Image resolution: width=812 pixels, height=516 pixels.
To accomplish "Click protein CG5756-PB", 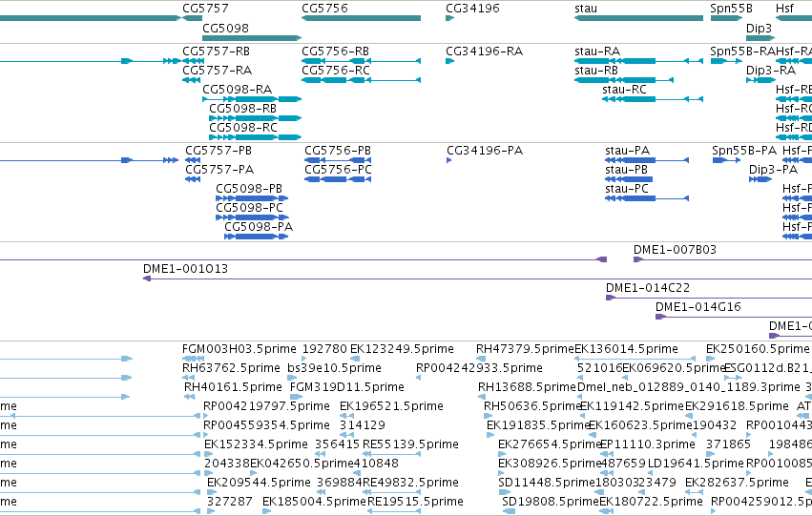I will coord(338,151).
